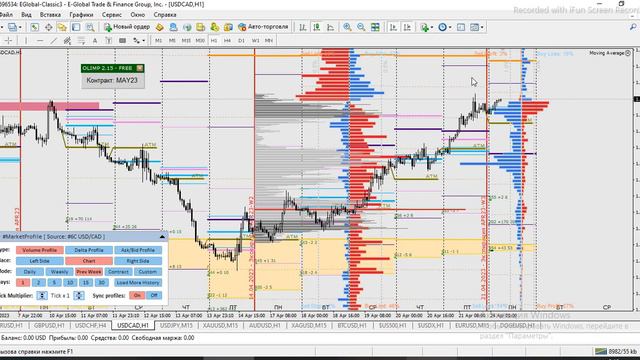This screenshot has width=640, height=360.
Task: Switch chart to W1 timeframe
Action: [x=255, y=40]
